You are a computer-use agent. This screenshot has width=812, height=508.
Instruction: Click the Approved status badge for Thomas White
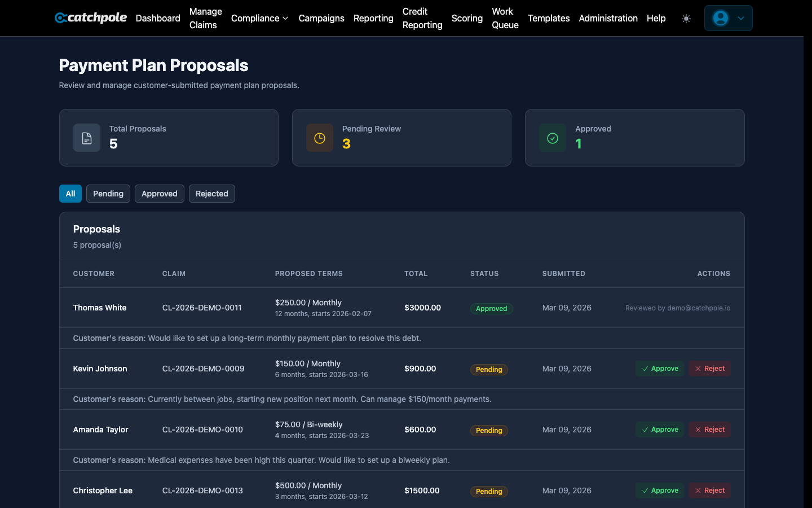(491, 309)
